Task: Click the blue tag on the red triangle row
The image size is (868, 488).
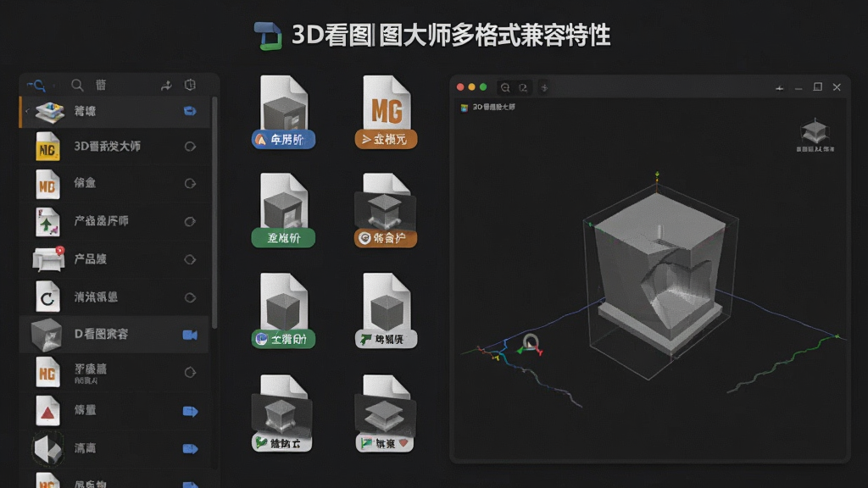Action: 190,411
